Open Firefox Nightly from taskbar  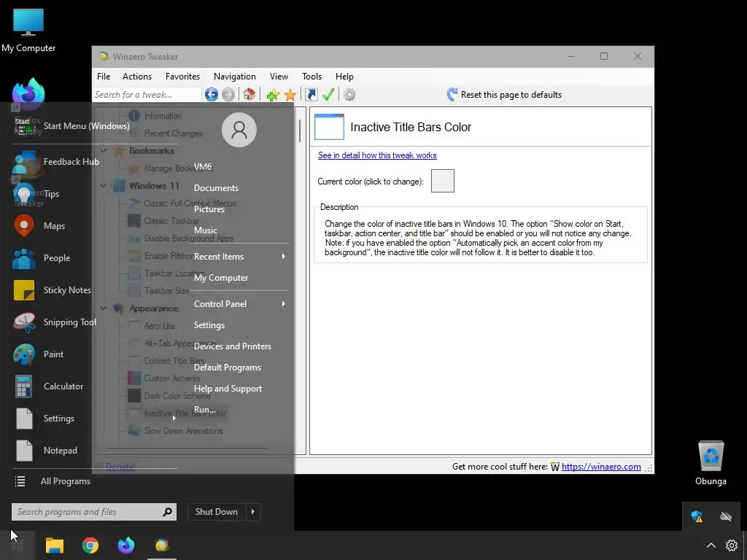tap(125, 545)
